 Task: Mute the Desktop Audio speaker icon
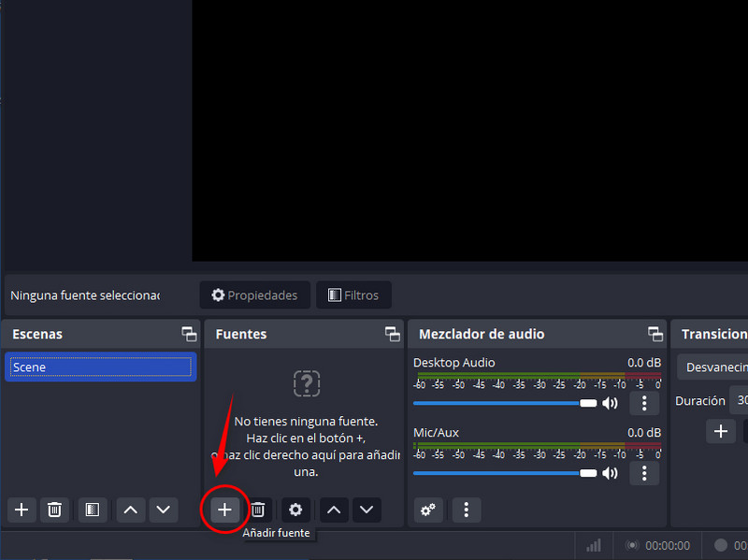(x=610, y=403)
